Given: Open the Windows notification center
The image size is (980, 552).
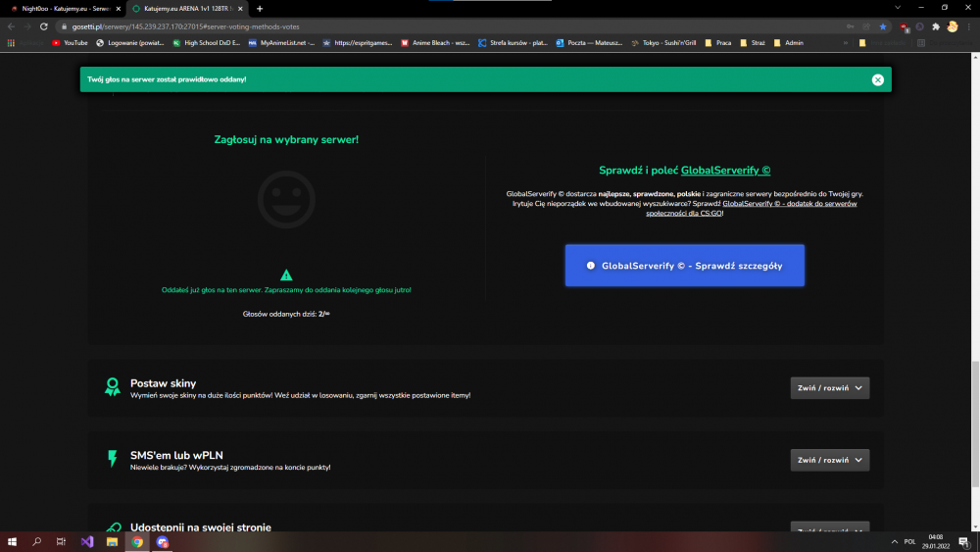Looking at the screenshot, I should (x=964, y=542).
